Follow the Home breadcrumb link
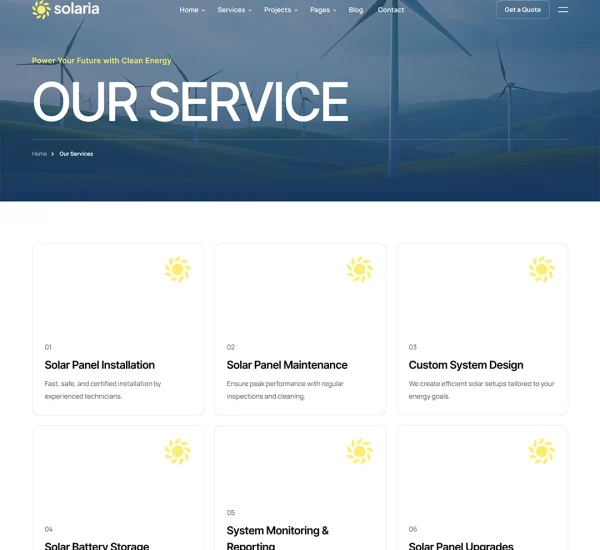Viewport: 600px width, 550px height. pyautogui.click(x=39, y=154)
